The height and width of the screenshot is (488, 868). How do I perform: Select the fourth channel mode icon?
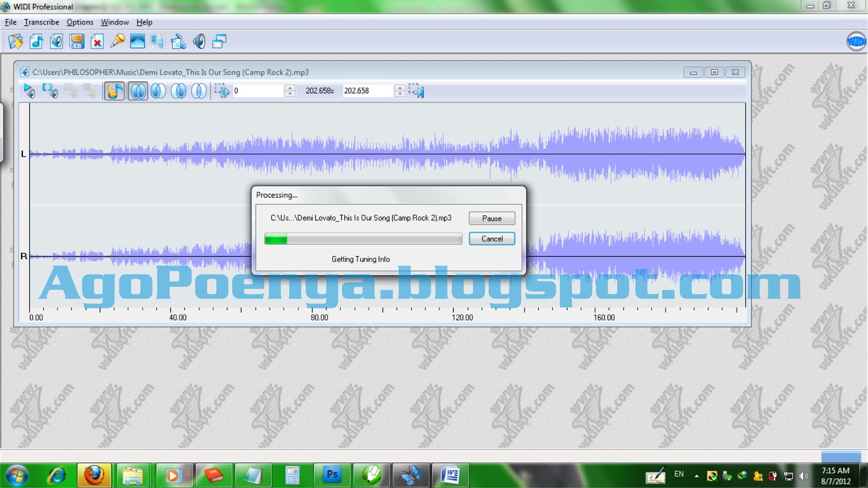click(199, 91)
